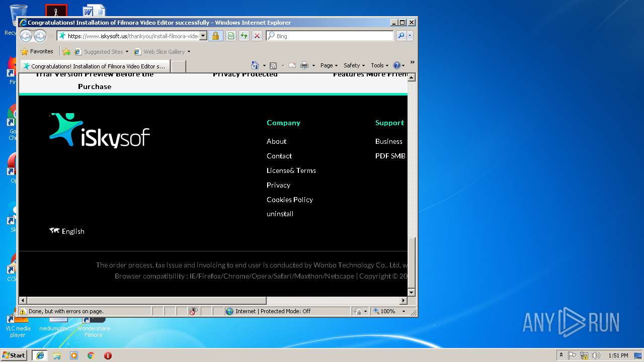Image resolution: width=644 pixels, height=362 pixels.
Task: Open the About link
Action: pyautogui.click(x=276, y=141)
